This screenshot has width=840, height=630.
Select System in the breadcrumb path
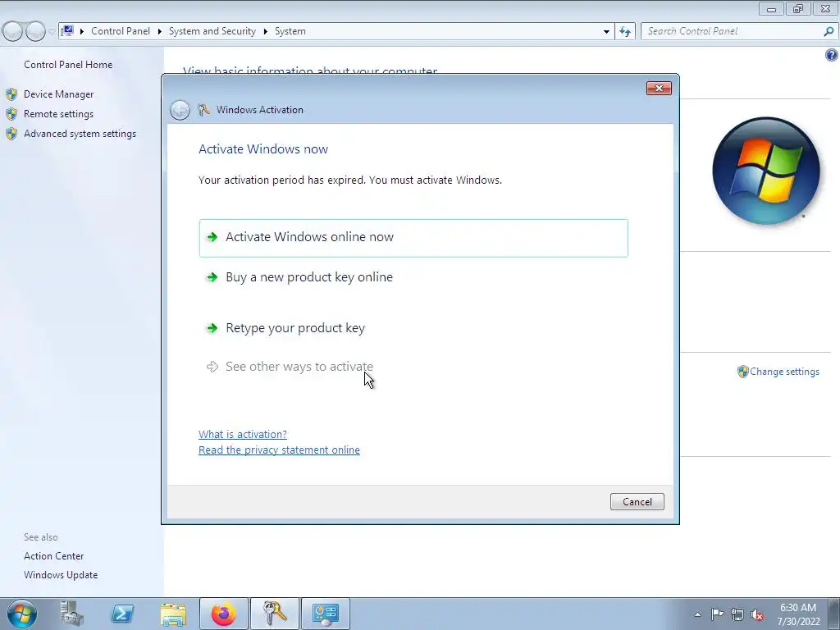click(290, 31)
